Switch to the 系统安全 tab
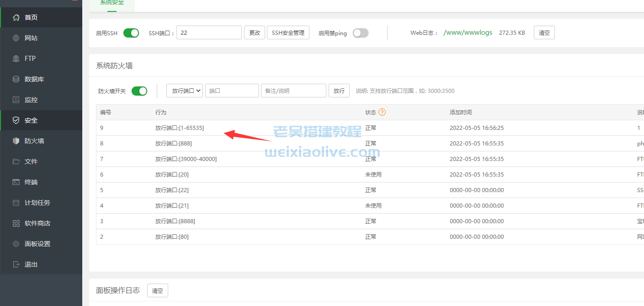The width and height of the screenshot is (644, 306). tap(112, 2)
